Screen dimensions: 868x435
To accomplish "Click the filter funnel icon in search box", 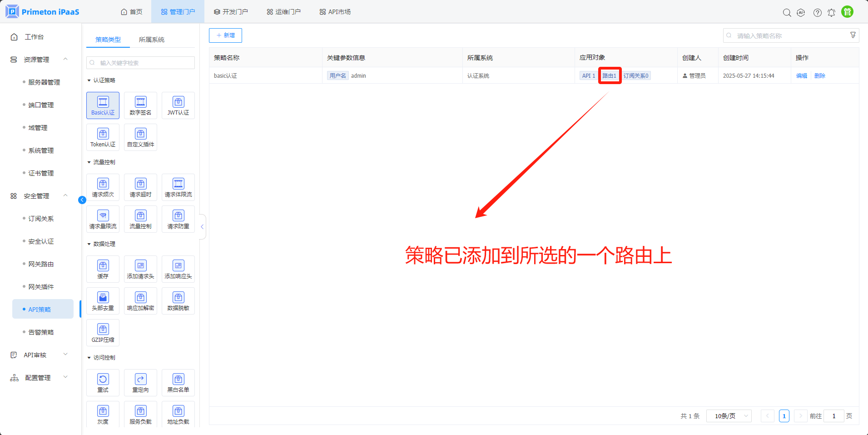I will coord(853,35).
